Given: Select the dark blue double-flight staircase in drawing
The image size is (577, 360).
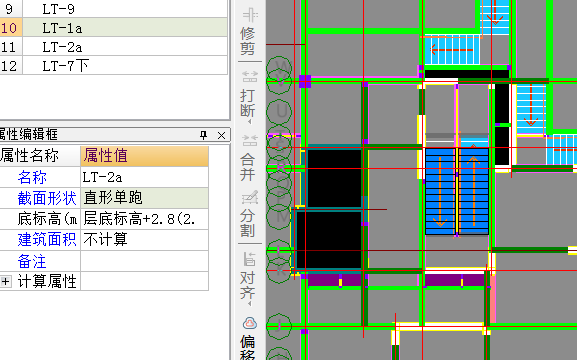Looking at the screenshot, I should [x=457, y=191].
